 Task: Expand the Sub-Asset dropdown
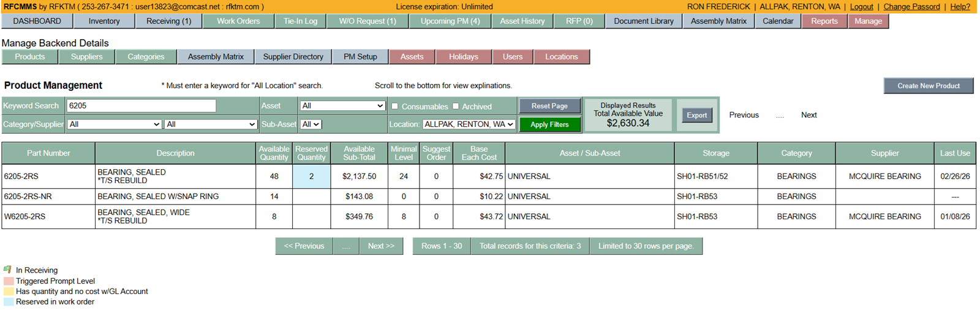point(311,124)
